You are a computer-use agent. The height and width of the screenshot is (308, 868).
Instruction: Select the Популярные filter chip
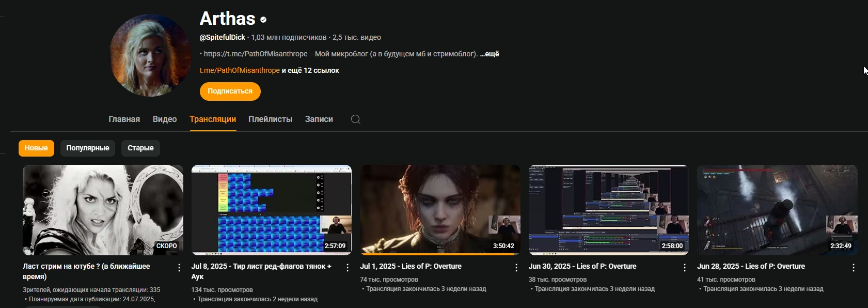(88, 148)
